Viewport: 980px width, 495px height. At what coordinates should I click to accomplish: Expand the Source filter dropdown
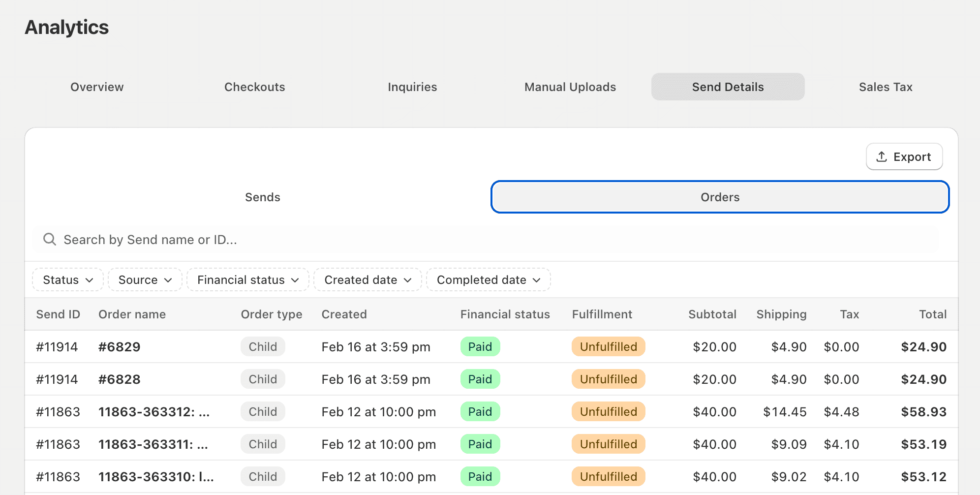(x=145, y=280)
